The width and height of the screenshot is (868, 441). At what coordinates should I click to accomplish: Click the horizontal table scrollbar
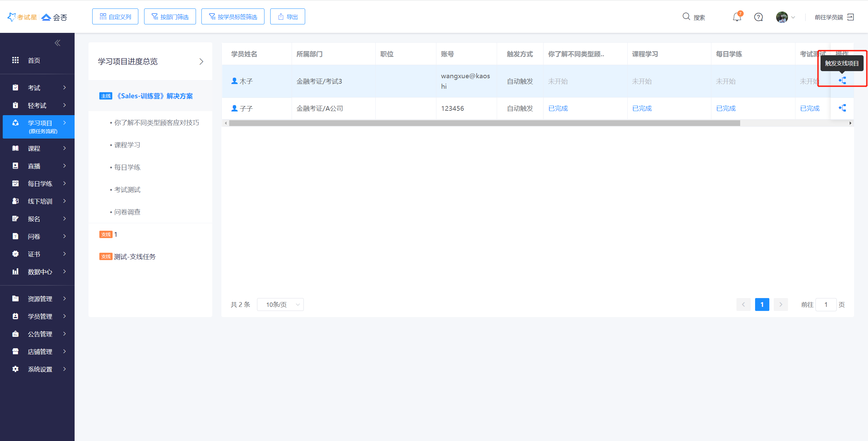click(x=484, y=123)
